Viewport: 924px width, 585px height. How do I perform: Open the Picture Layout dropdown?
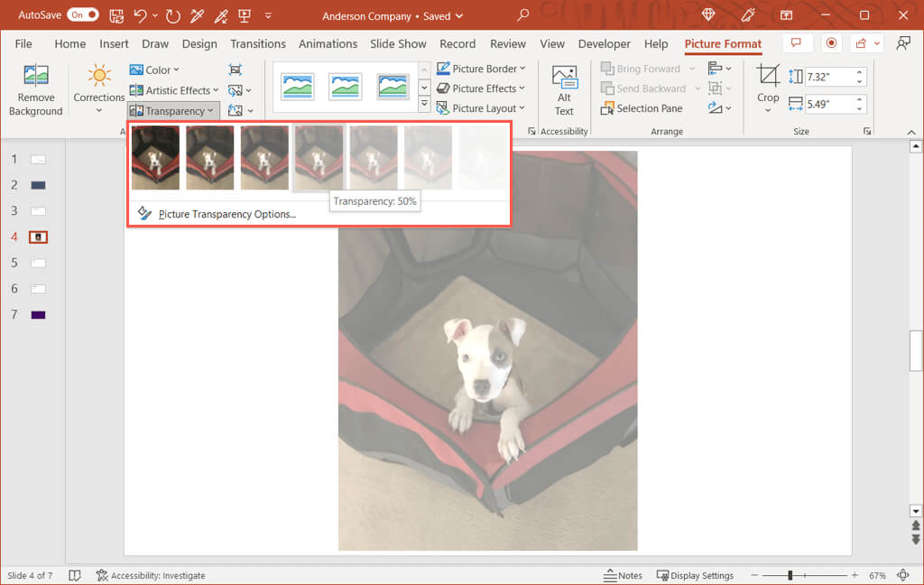480,108
